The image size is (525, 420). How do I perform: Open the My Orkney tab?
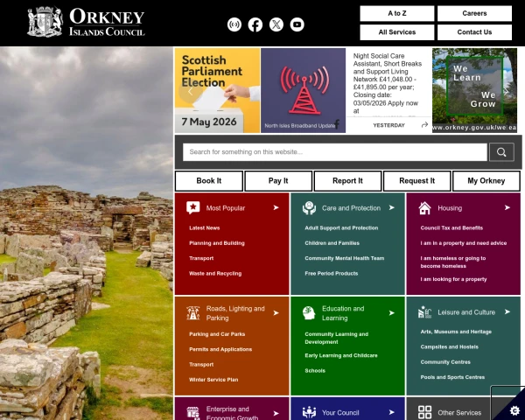coord(486,181)
